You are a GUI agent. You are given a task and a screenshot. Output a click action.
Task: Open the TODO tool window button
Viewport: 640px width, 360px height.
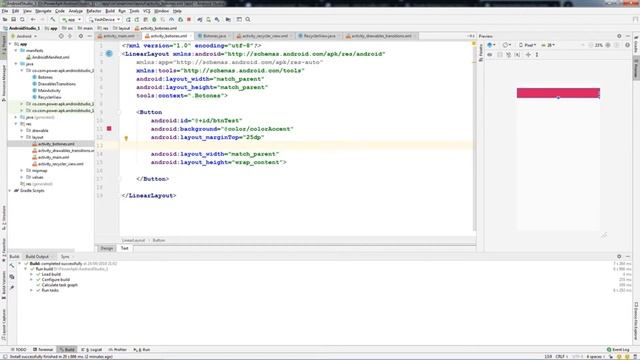pyautogui.click(x=19, y=350)
